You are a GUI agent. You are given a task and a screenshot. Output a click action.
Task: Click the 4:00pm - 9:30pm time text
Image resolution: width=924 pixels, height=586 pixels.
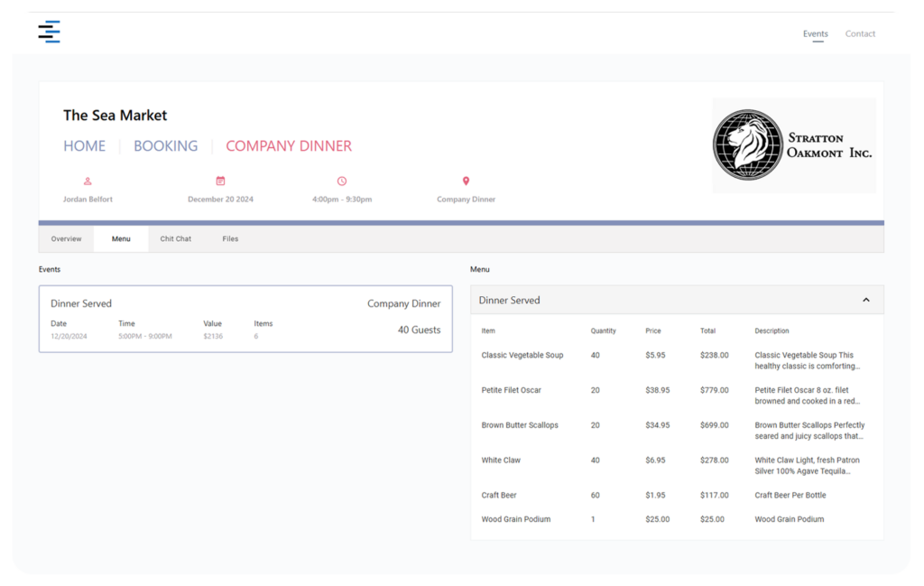click(342, 200)
